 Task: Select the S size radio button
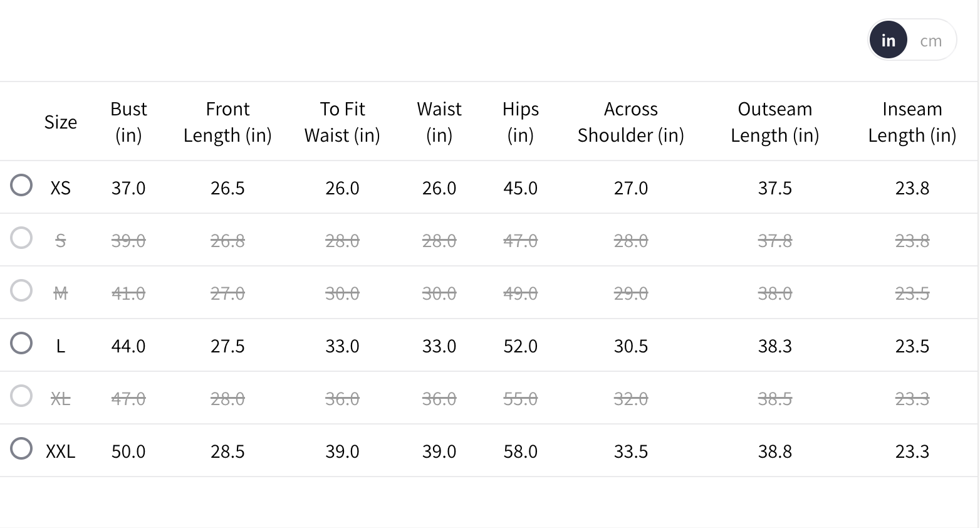tap(21, 238)
